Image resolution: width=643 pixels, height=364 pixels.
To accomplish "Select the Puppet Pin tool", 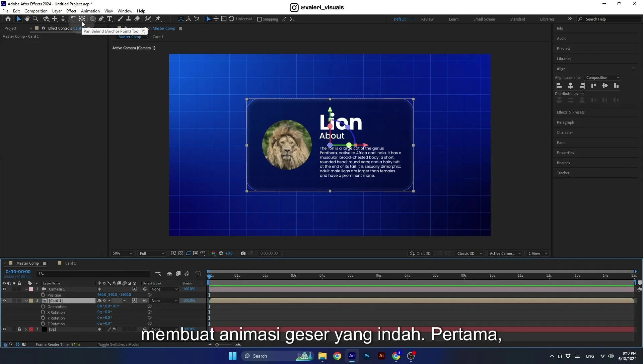I will [158, 19].
